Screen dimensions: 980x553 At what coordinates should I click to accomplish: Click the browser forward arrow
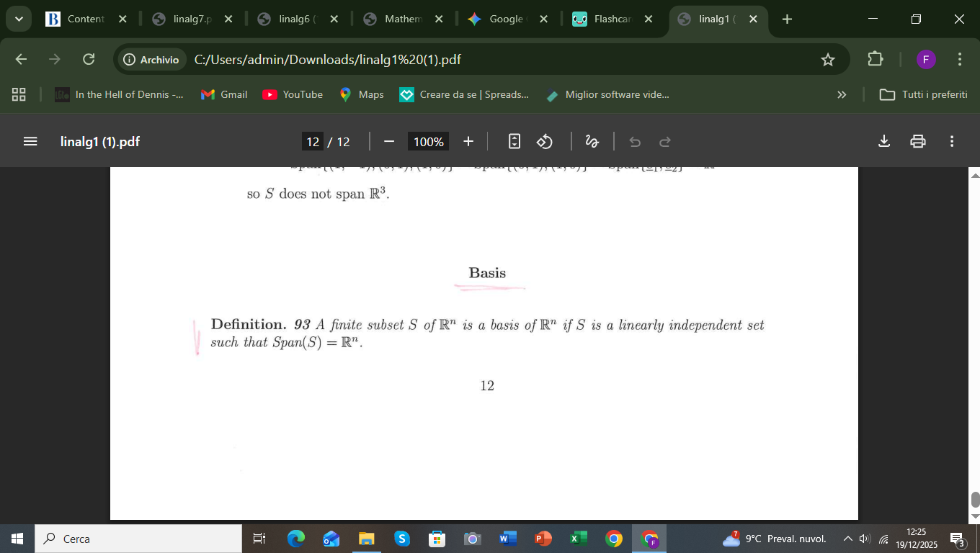55,59
